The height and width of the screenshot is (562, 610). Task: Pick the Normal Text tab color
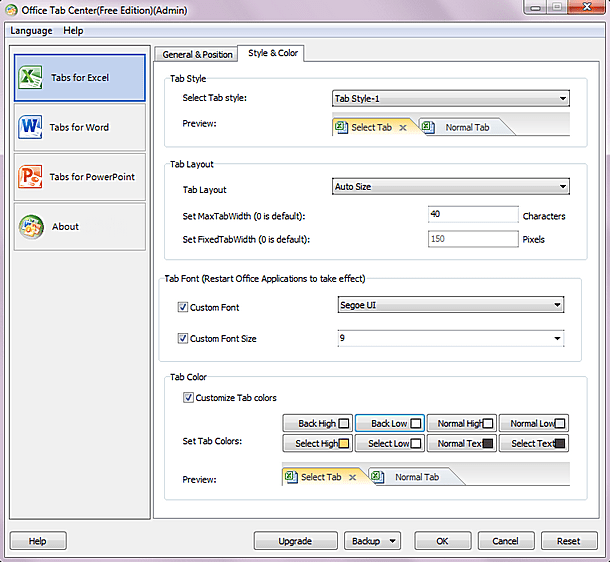461,443
